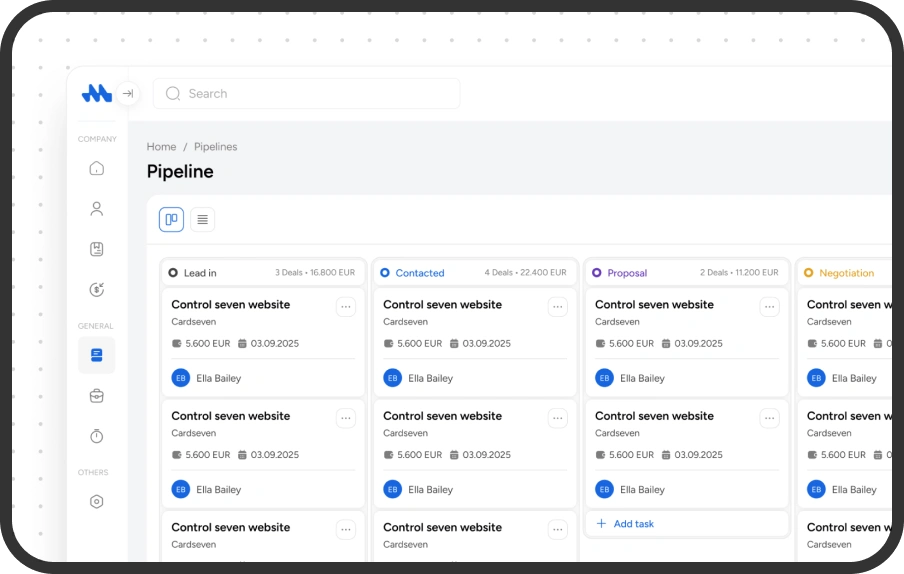The height and width of the screenshot is (574, 904).
Task: Open the box icon in the sidebar
Action: point(97,396)
